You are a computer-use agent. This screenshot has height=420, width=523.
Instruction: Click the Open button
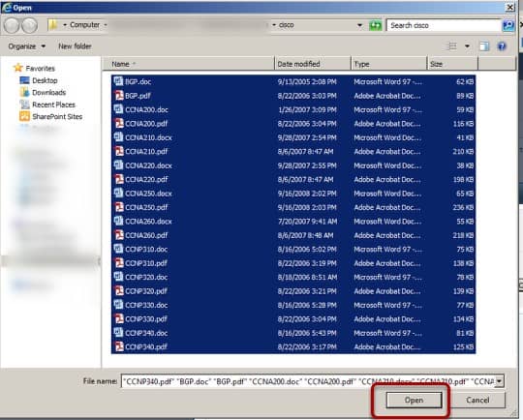pos(414,400)
